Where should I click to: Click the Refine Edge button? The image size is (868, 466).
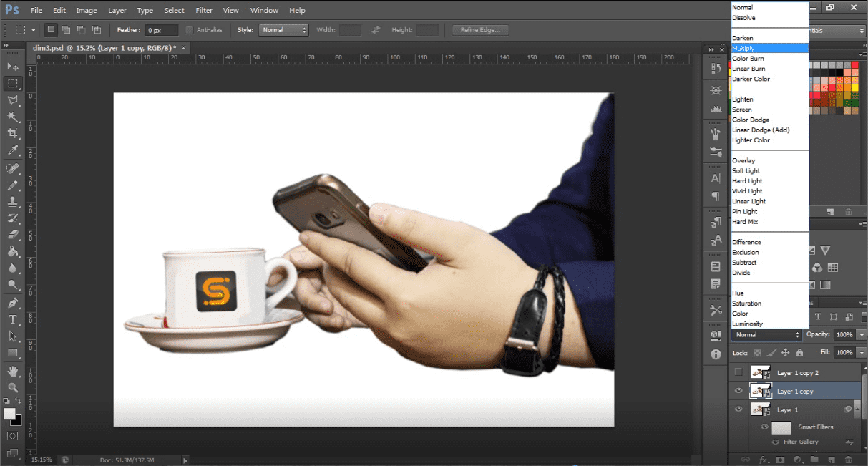480,30
